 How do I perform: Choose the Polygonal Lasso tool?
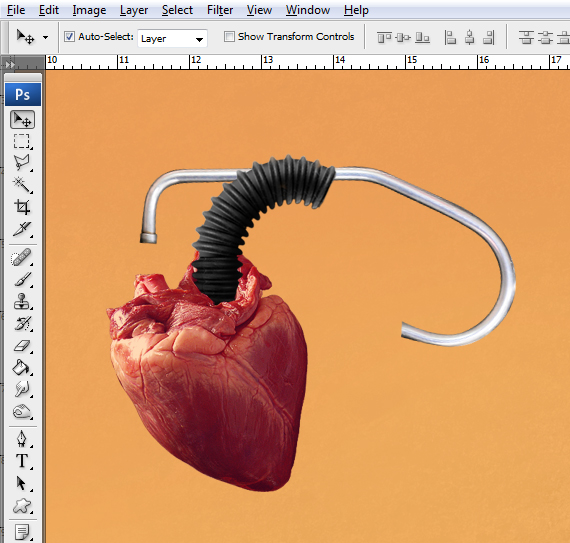tap(22, 162)
